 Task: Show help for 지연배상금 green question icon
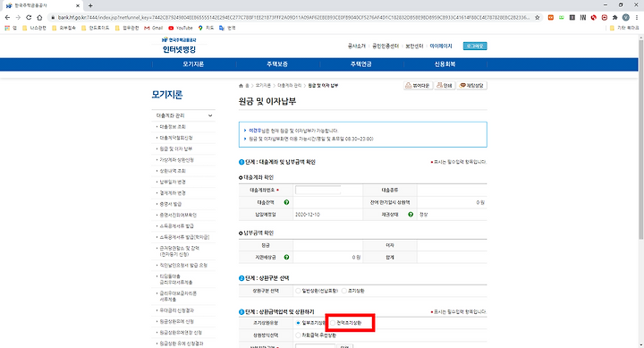point(286,258)
